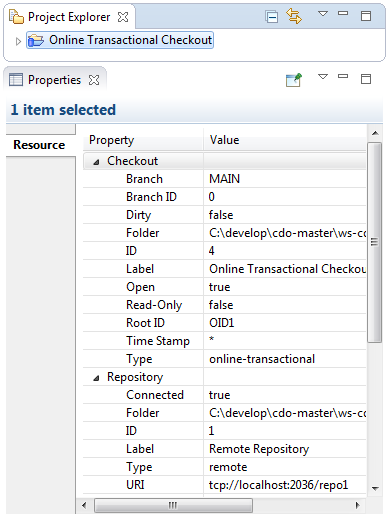The width and height of the screenshot is (388, 520).
Task: Pin Properties view to selection icon
Action: (x=294, y=80)
